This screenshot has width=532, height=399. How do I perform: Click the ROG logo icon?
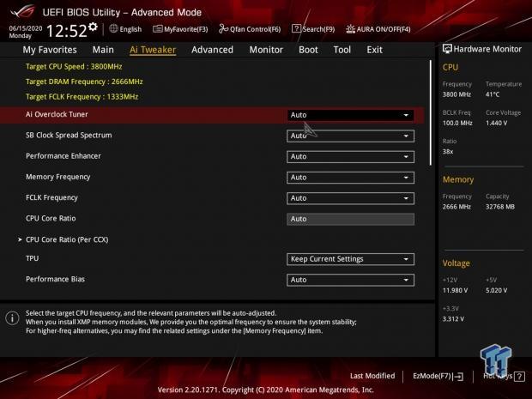[22, 11]
